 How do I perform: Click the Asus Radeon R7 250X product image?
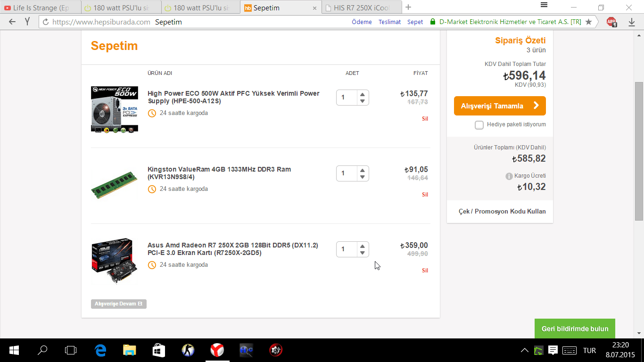[x=115, y=261]
